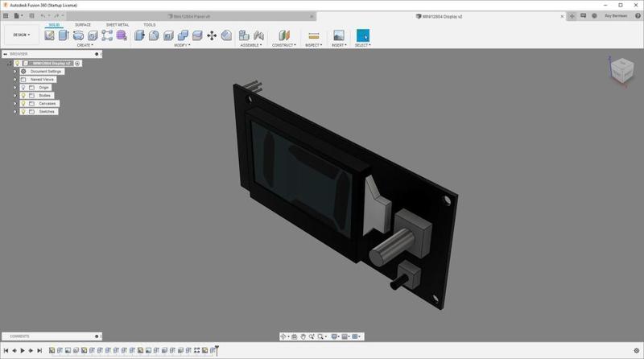Open the Job Status clock icon
The image size is (644, 359).
594,16
